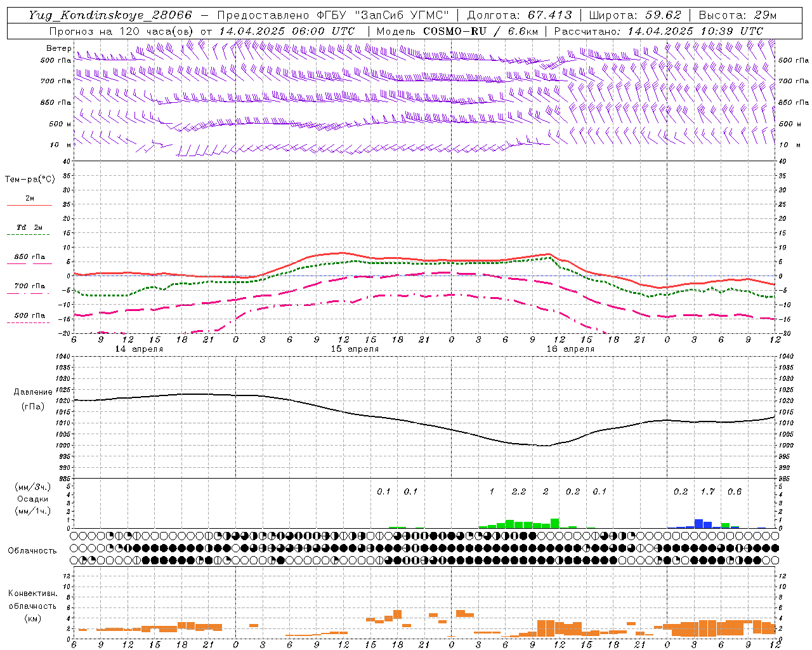Screen dimensions: 812x650
Task: Click the 2.2 precipitation amount
Action: point(518,491)
